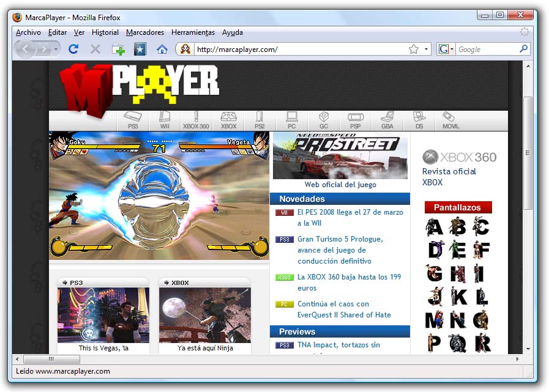Click the XBOX 360 logo in sidebar
The width and height of the screenshot is (549, 392).
(x=460, y=157)
